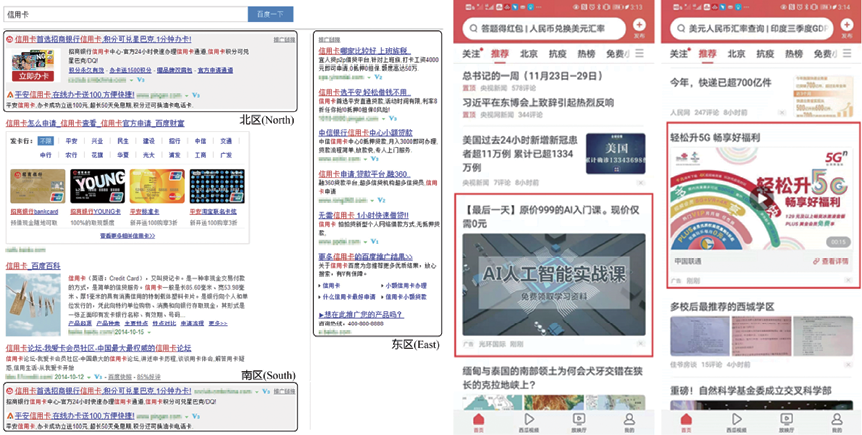Dismiss 佳爷房谈 article with X icon
Screen dimensions: 862x435
849,365
